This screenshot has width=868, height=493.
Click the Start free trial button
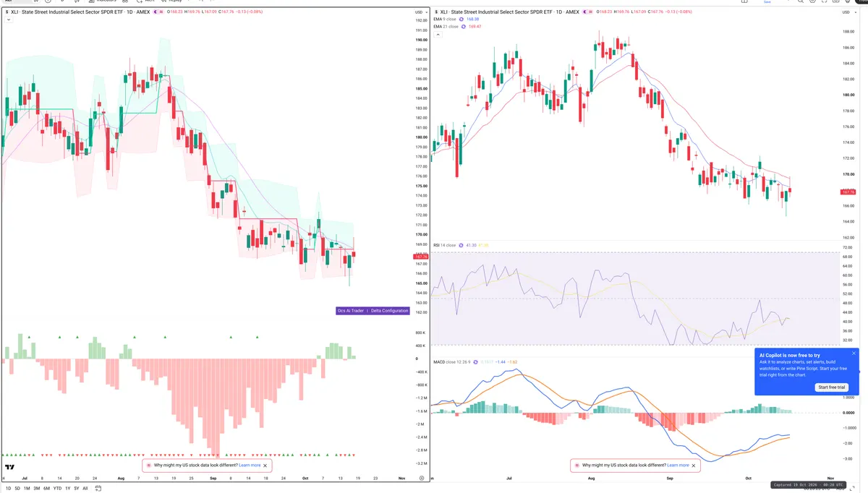click(x=832, y=387)
